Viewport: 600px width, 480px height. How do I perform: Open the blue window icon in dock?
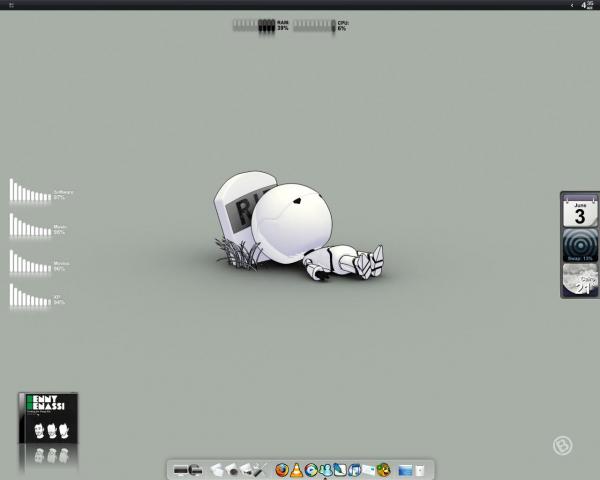(x=405, y=470)
